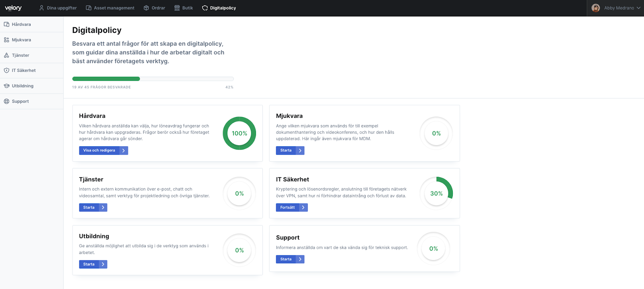Click arrow on Utbildning Starta button

pos(103,264)
